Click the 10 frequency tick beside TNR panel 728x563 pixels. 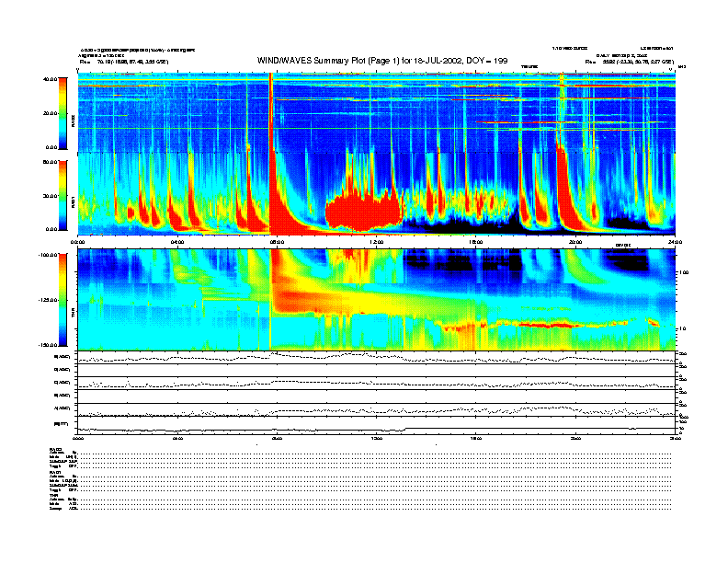[683, 329]
